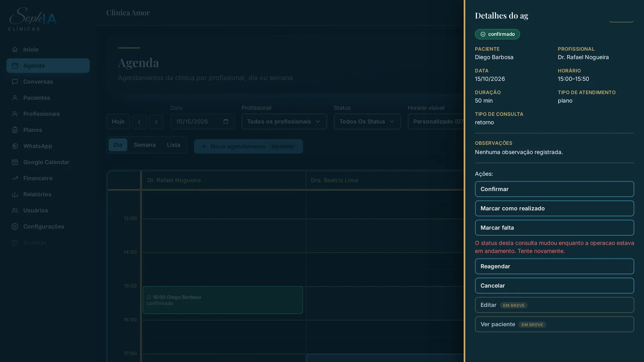The image size is (644, 362).
Task: Click the Conversas chat bubble icon
Action: (x=15, y=82)
